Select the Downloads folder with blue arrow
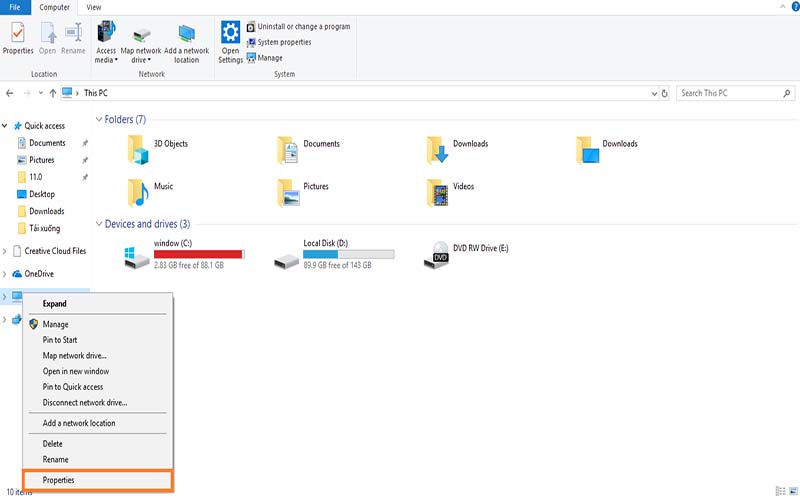The height and width of the screenshot is (500, 800). tap(437, 150)
